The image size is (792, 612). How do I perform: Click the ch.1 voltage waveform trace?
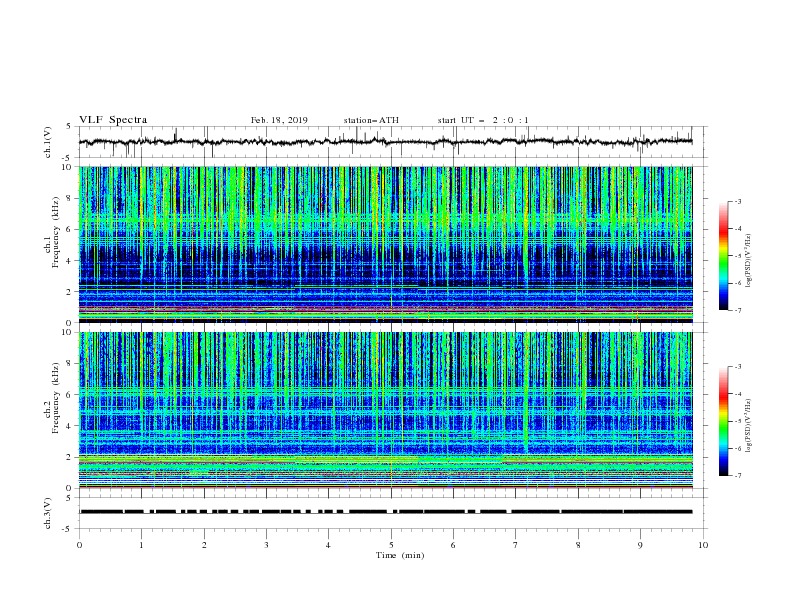coord(385,142)
